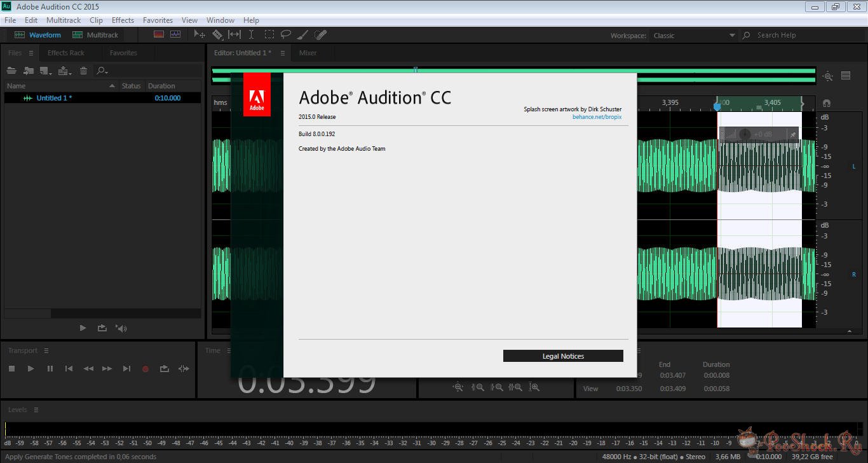Click the green zoom navigator overview bar
The width and height of the screenshot is (868, 463).
(513, 75)
